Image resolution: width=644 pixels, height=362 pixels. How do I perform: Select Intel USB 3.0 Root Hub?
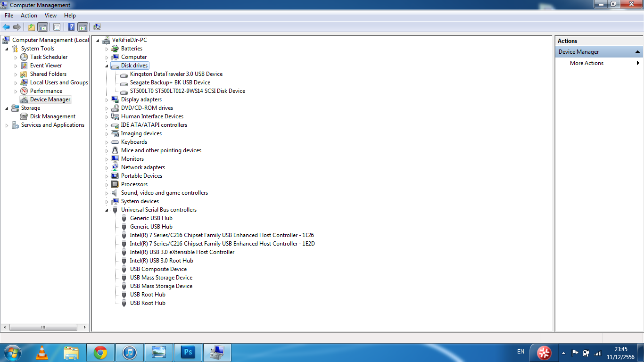point(162,261)
